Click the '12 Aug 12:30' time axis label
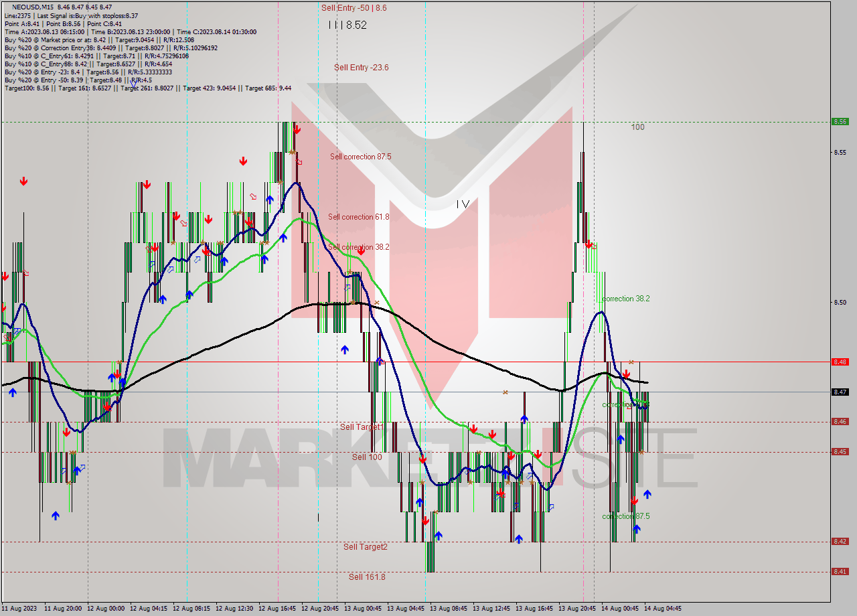The width and height of the screenshot is (857, 616). coord(234,609)
